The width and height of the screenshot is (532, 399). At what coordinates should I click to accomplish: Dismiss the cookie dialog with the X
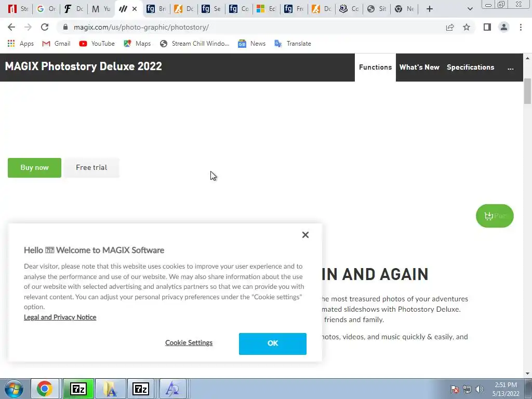click(x=305, y=235)
